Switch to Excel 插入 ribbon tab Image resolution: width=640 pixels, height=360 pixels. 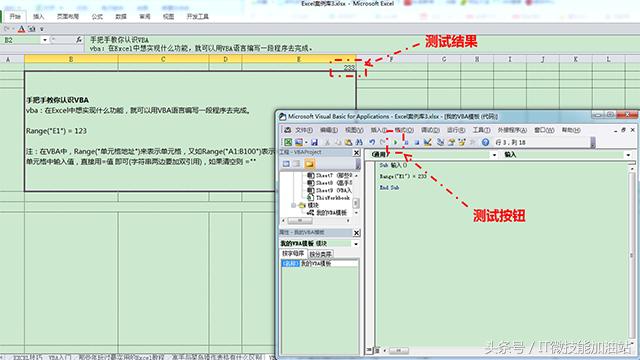click(38, 17)
